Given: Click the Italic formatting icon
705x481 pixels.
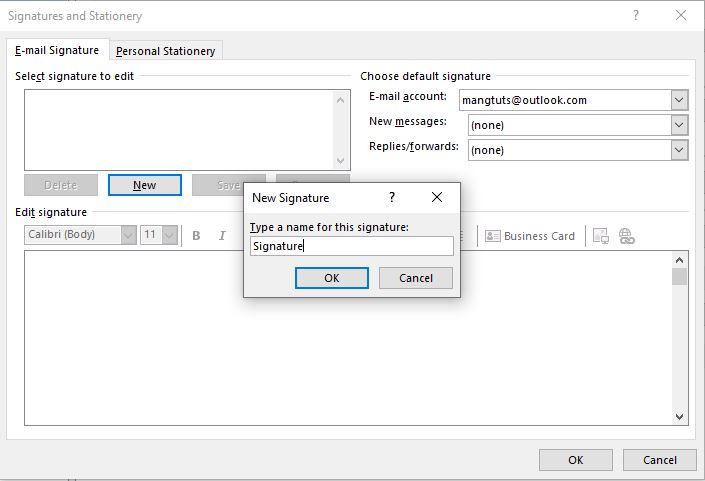Looking at the screenshot, I should [x=222, y=236].
